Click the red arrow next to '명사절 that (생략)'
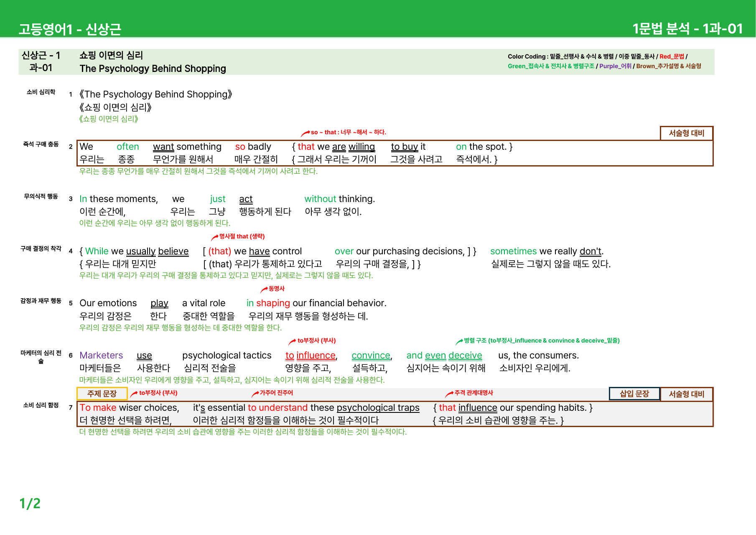Screen dimensions: 756x535 click(x=214, y=238)
